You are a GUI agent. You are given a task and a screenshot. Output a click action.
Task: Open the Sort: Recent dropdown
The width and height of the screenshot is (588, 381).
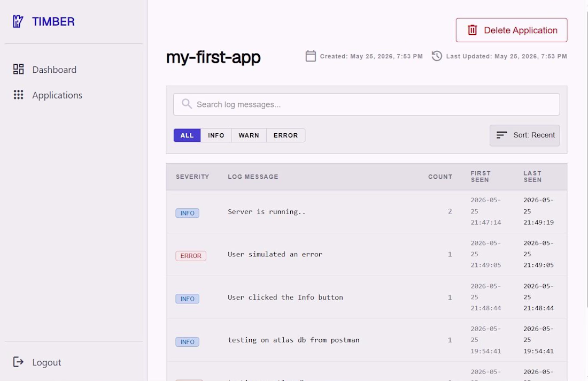(524, 135)
